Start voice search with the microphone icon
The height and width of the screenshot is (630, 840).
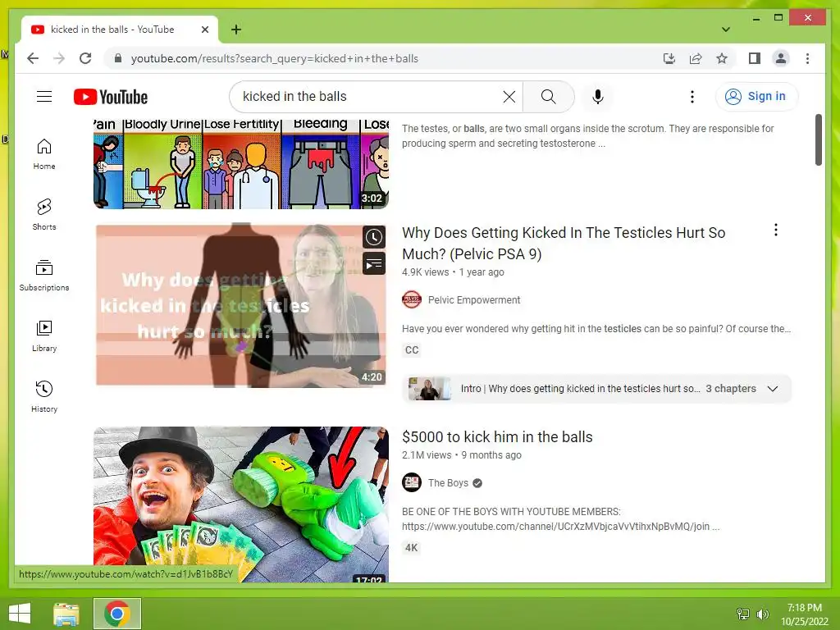[598, 97]
